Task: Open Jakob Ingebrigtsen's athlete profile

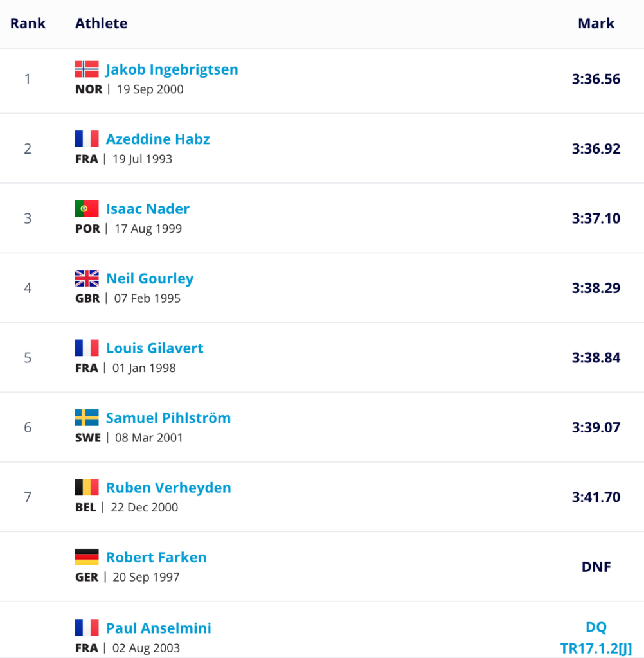Action: coord(172,69)
